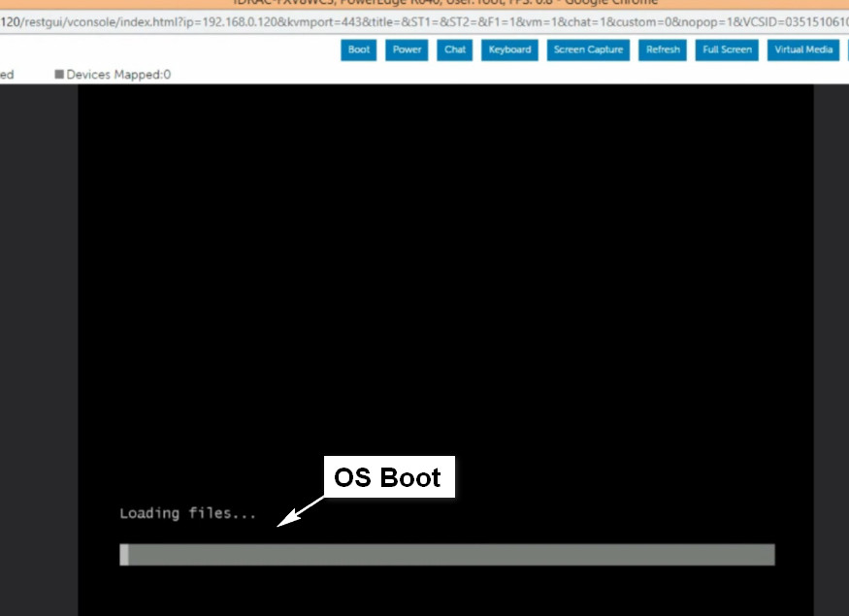
Task: Refresh the virtual console view
Action: click(x=663, y=49)
